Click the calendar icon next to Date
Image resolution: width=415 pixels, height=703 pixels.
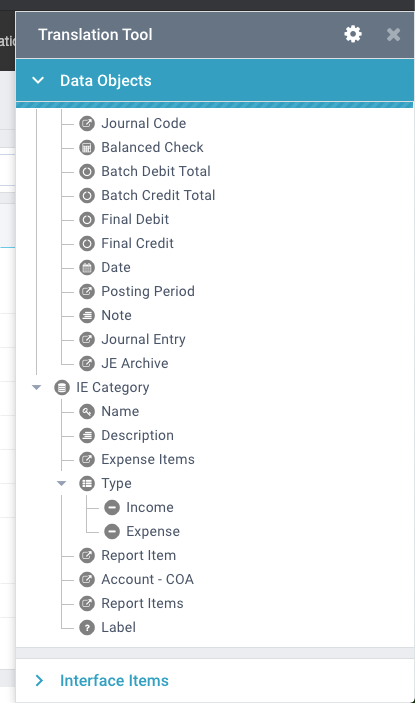coord(87,267)
